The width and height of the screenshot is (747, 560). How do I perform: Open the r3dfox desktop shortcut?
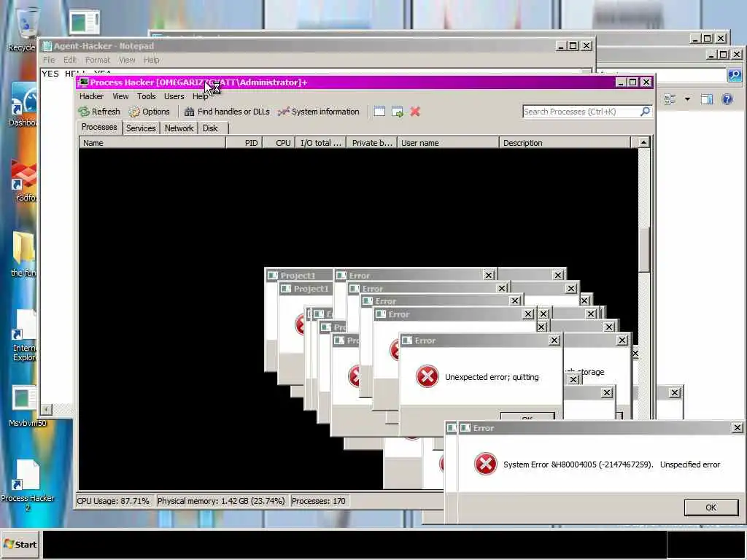[24, 181]
